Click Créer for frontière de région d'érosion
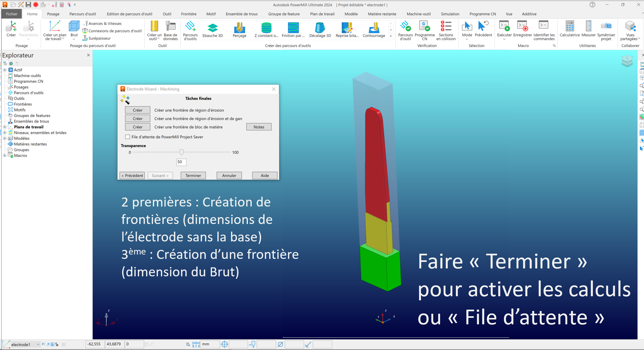 (x=138, y=110)
